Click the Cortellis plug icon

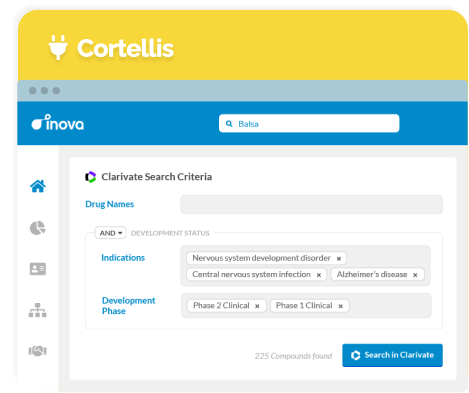tap(58, 47)
